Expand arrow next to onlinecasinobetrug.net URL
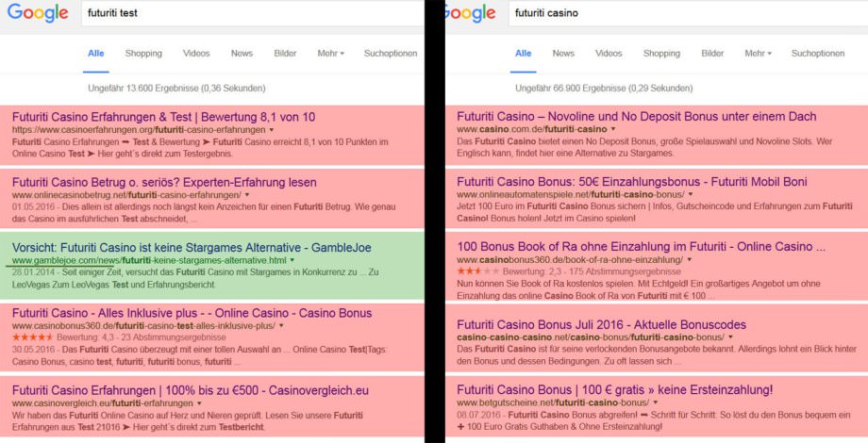This screenshot has width=868, height=443. pos(247,195)
